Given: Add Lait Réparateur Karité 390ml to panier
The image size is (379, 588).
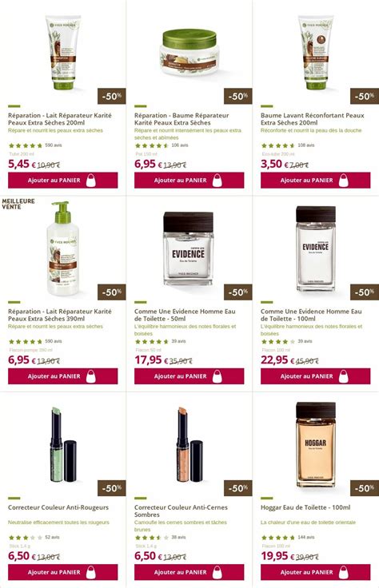Looking at the screenshot, I should pos(62,376).
